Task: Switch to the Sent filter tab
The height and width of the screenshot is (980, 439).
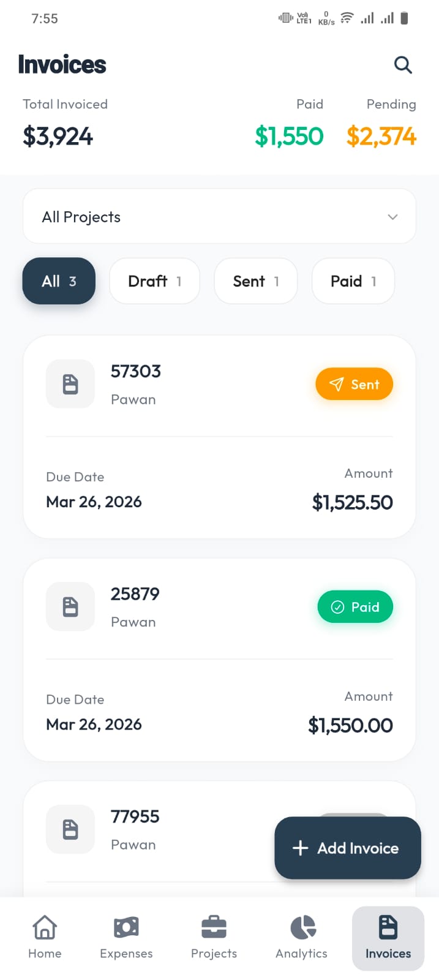Action: pos(255,281)
